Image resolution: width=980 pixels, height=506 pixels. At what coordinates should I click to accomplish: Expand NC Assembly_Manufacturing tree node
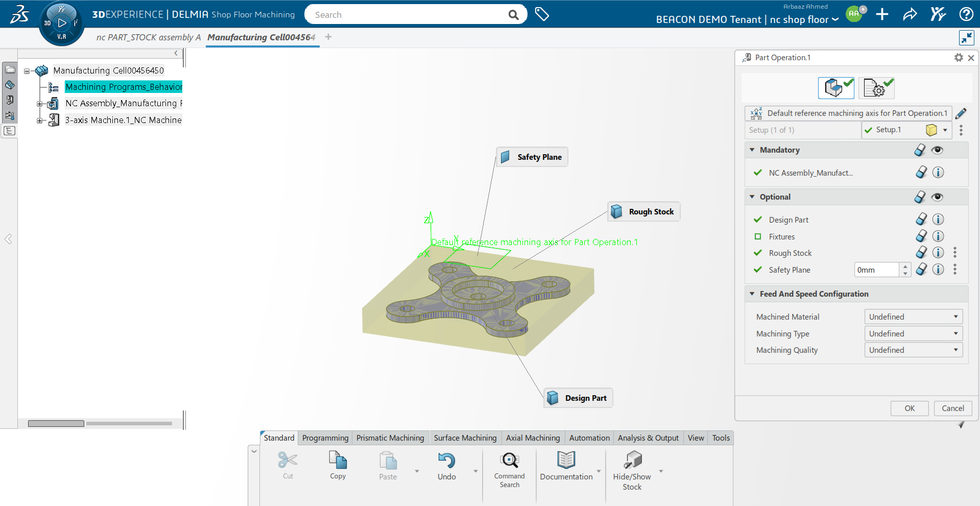coord(39,104)
